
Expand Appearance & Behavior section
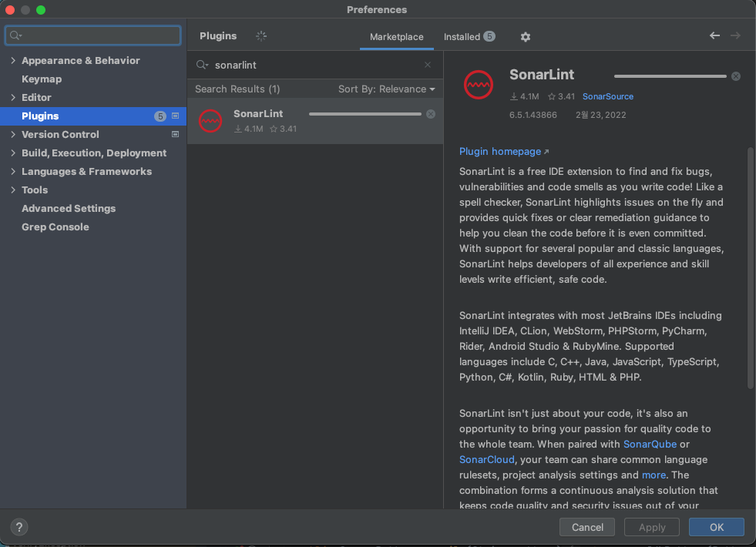[x=13, y=60]
